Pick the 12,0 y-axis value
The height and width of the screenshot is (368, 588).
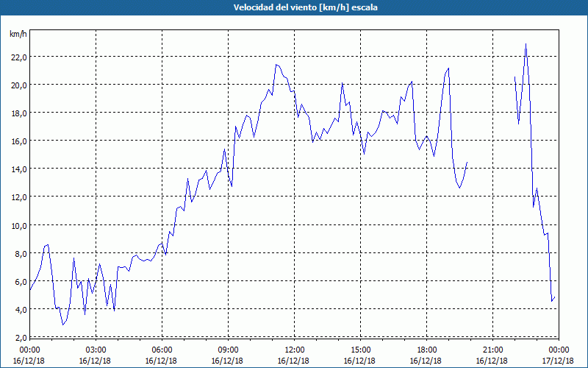tap(19, 197)
